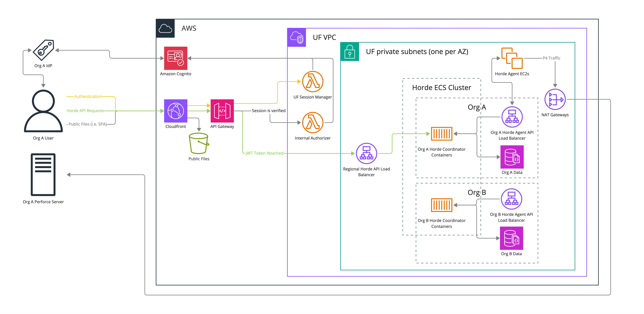Click the Horde Agent EC2s icon
The height and width of the screenshot is (314, 644).
point(512,58)
